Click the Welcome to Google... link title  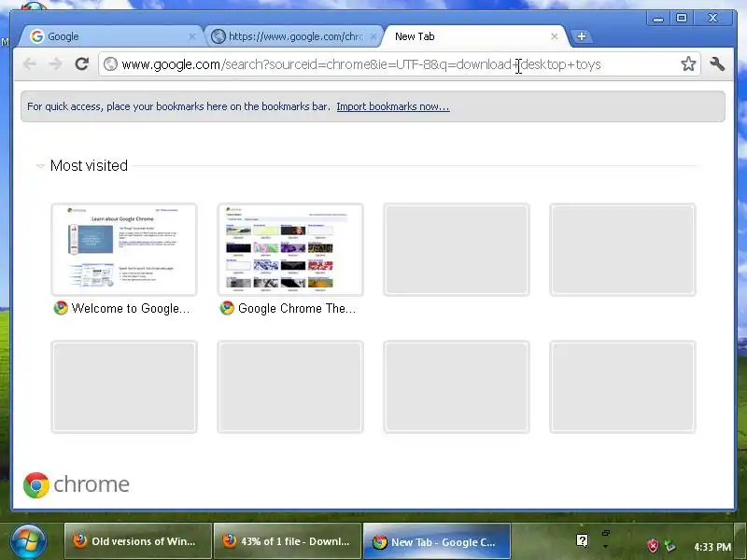point(131,309)
